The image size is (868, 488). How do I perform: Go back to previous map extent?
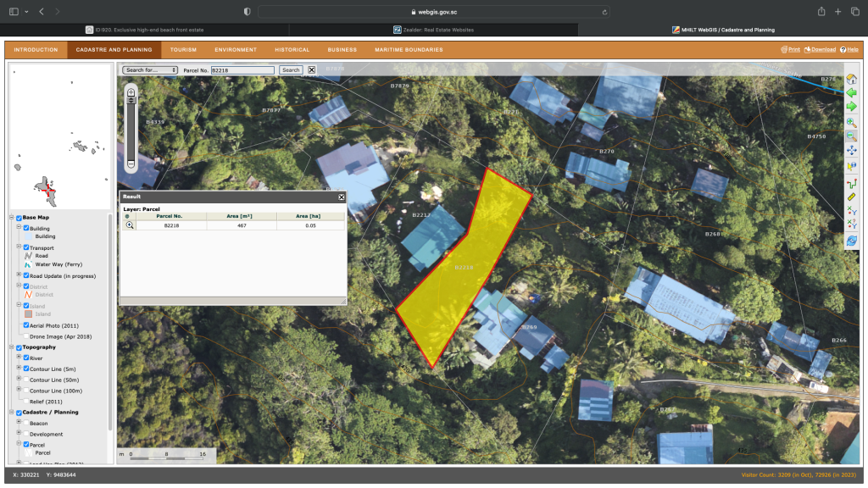point(852,92)
